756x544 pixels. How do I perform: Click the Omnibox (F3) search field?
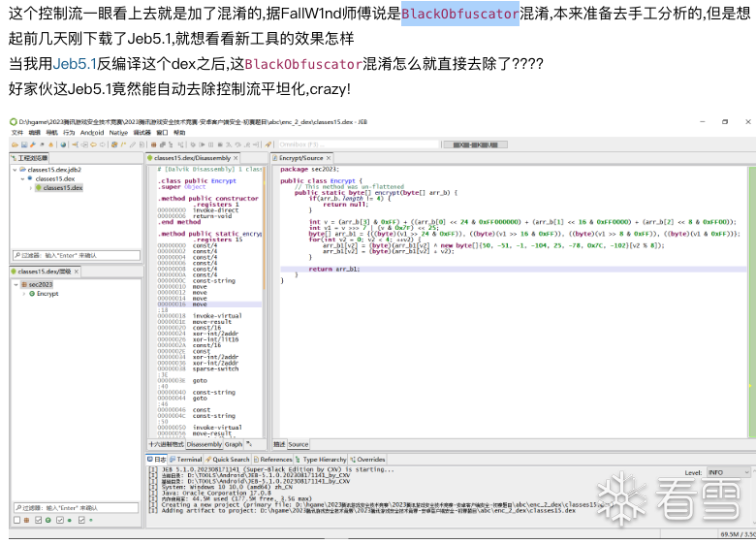(x=359, y=144)
